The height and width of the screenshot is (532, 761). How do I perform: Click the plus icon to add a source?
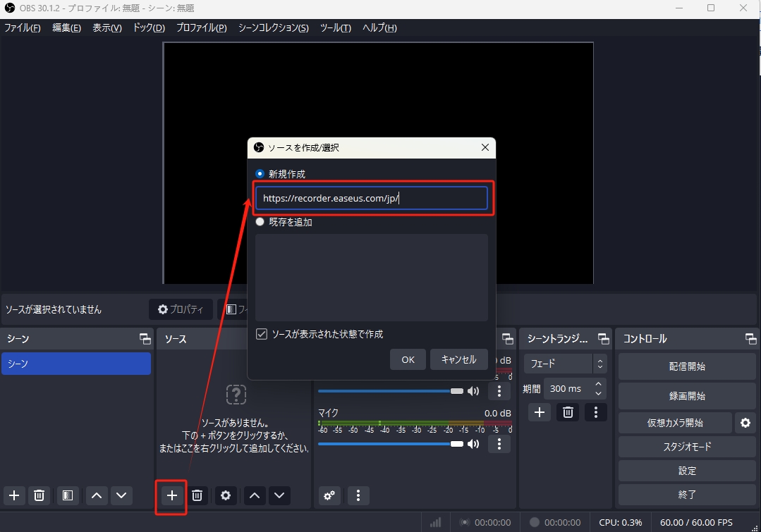pyautogui.click(x=171, y=495)
